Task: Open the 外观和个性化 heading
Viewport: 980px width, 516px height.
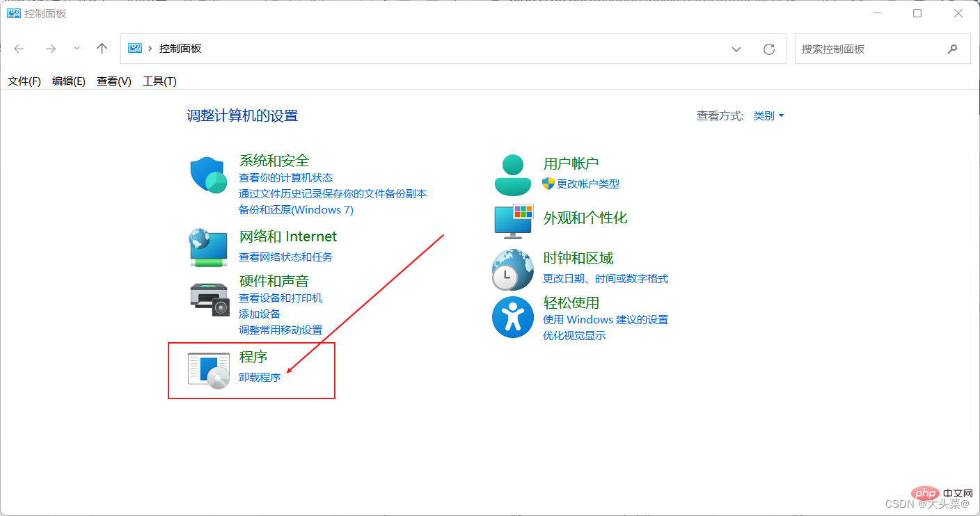Action: pos(585,218)
